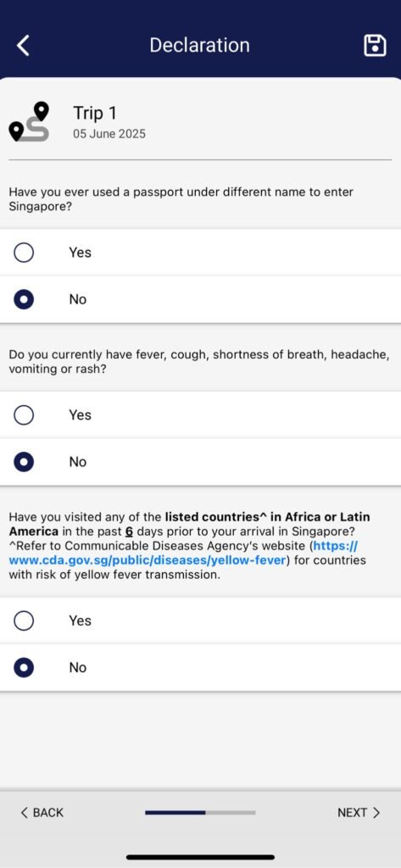Choose No for fever or cough symptoms
Image resolution: width=401 pixels, height=868 pixels.
coord(200,462)
